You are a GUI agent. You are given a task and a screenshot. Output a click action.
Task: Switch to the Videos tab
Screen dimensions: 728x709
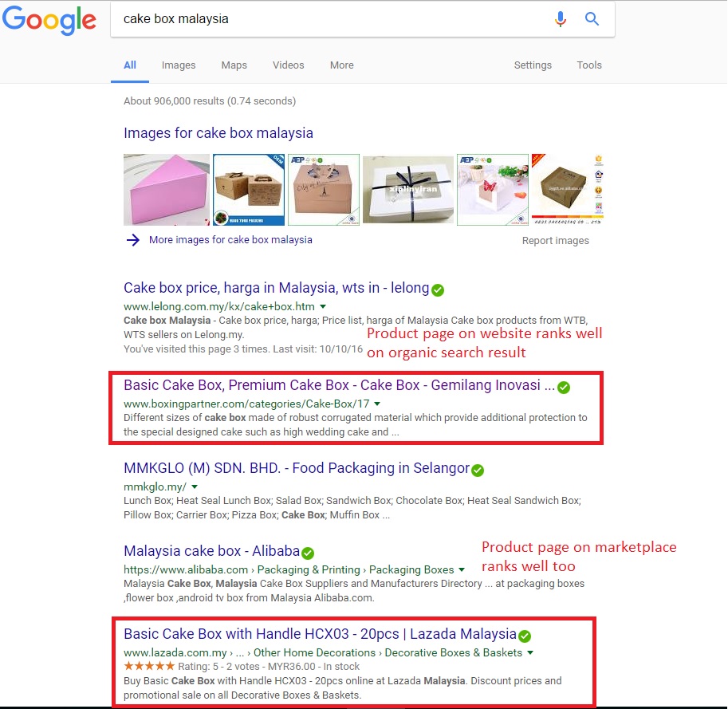289,65
